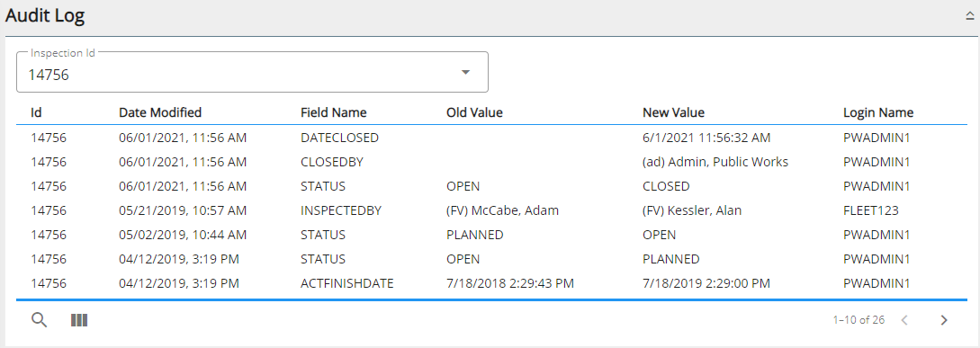The height and width of the screenshot is (348, 980).
Task: Go to the next page of results
Action: [944, 320]
